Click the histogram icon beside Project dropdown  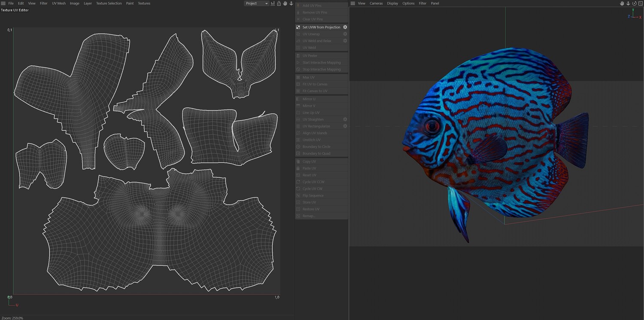[273, 3]
